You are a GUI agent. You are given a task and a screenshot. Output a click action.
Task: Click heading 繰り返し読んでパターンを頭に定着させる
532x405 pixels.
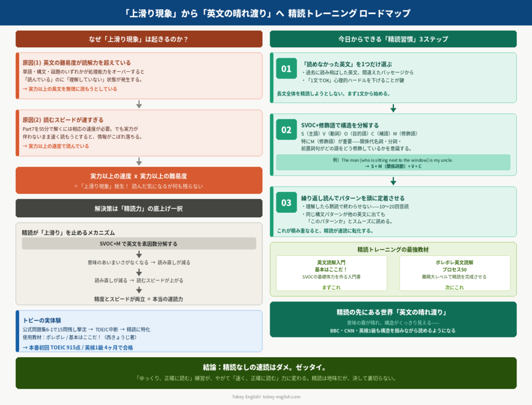pyautogui.click(x=353, y=198)
